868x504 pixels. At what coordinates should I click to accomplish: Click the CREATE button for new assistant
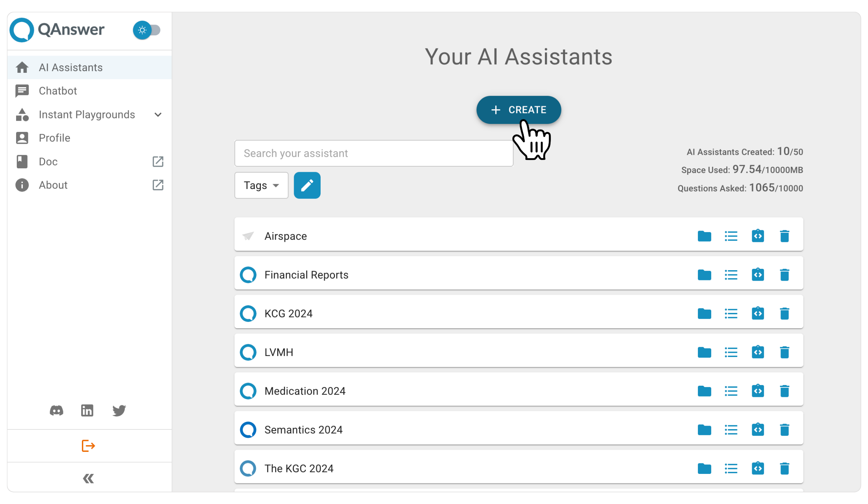pyautogui.click(x=518, y=110)
